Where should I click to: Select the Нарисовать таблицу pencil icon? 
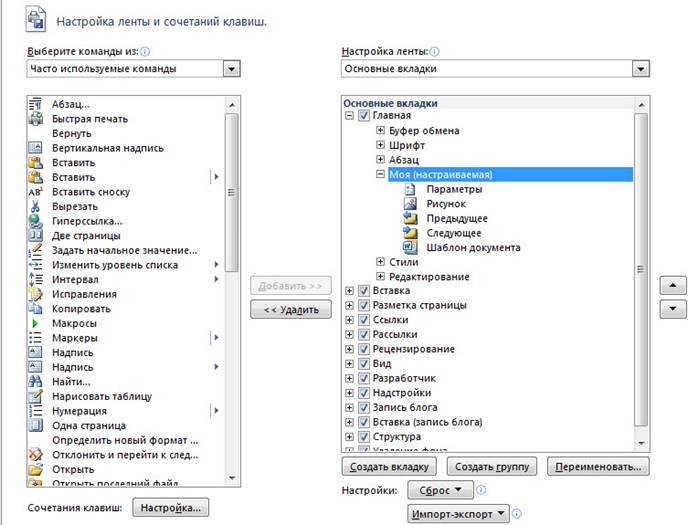35,396
